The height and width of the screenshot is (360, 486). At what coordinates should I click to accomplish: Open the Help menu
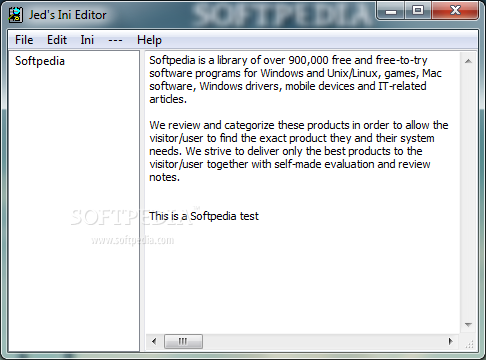(x=149, y=40)
